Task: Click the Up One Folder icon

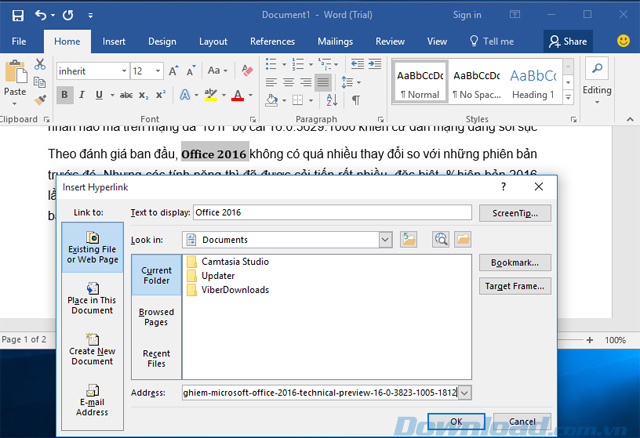Action: click(408, 240)
